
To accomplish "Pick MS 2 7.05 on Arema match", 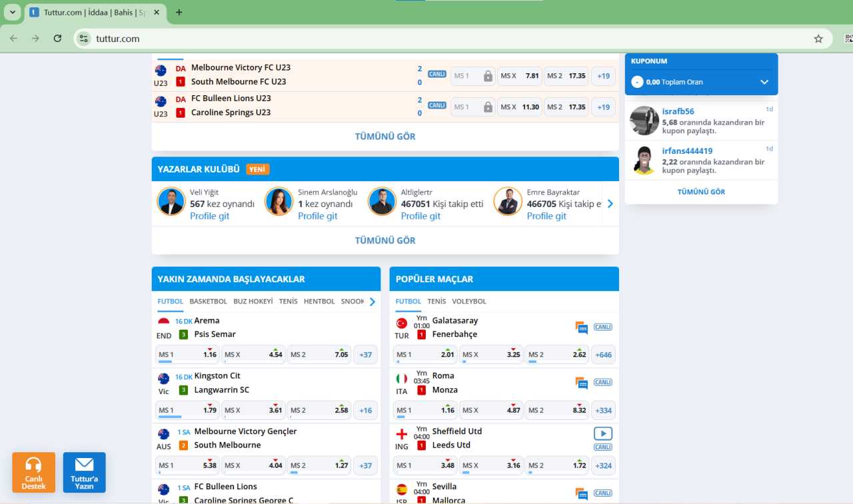I will point(319,355).
